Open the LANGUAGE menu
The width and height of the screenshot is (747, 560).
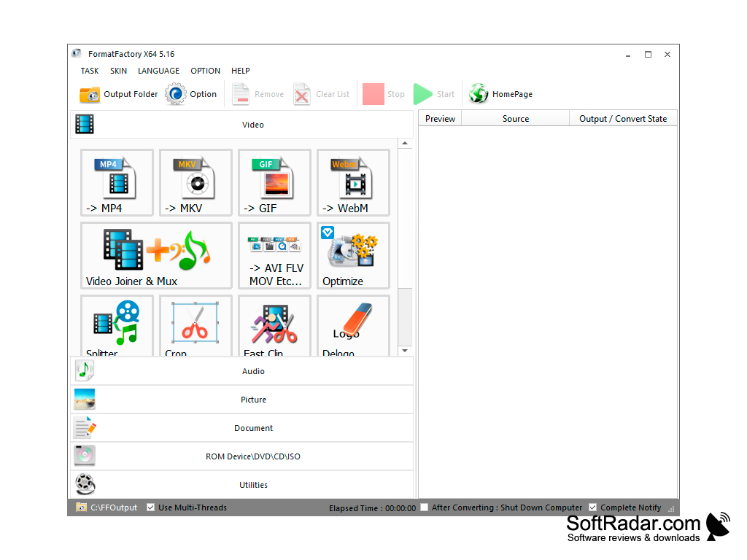click(x=158, y=71)
